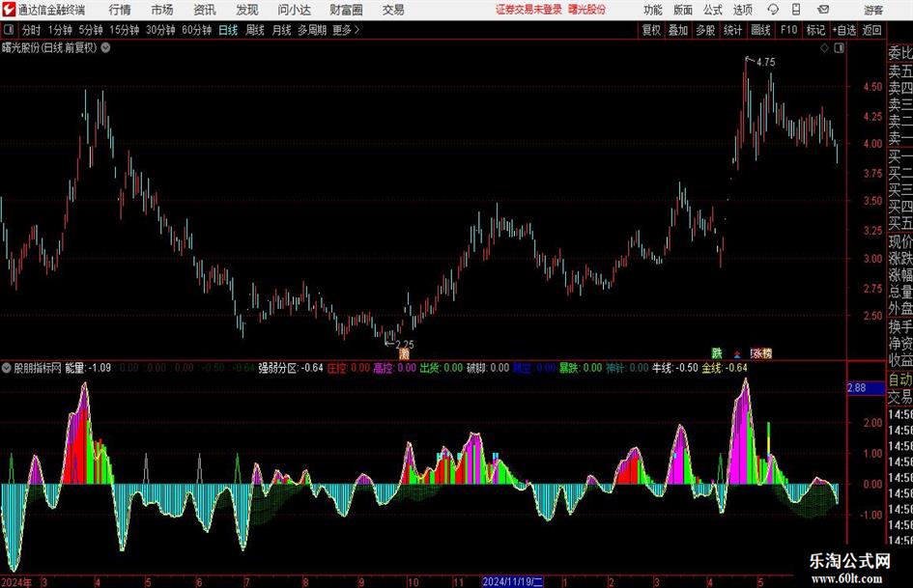Switch to 60分钟 period tab
This screenshot has width=913, height=588.
point(196,30)
